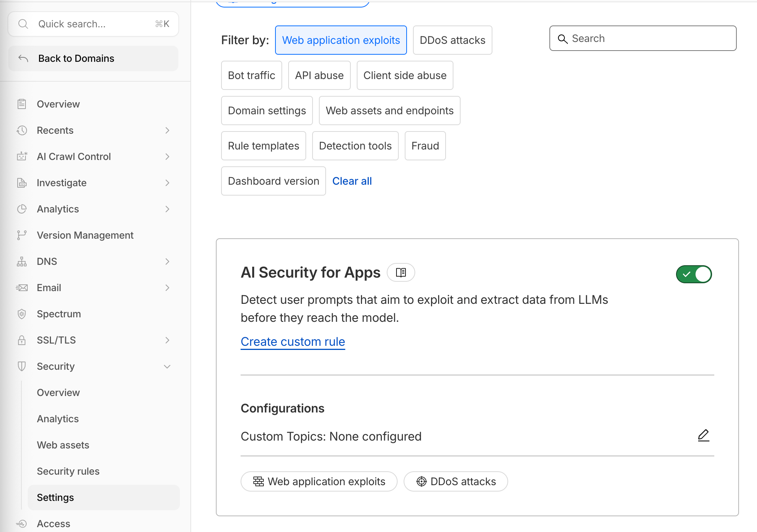Click the Create custom rule link
The image size is (757, 532).
click(293, 342)
